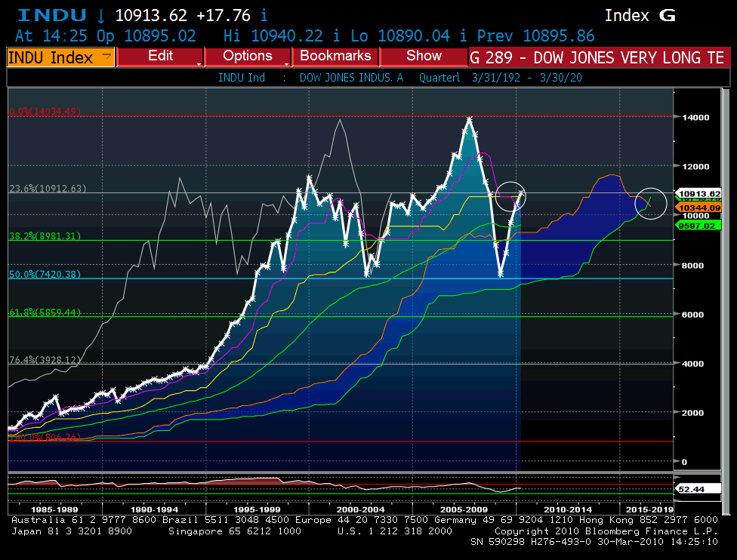The width and height of the screenshot is (737, 560).
Task: Open the INDU Index security dropdown
Action: click(60, 57)
